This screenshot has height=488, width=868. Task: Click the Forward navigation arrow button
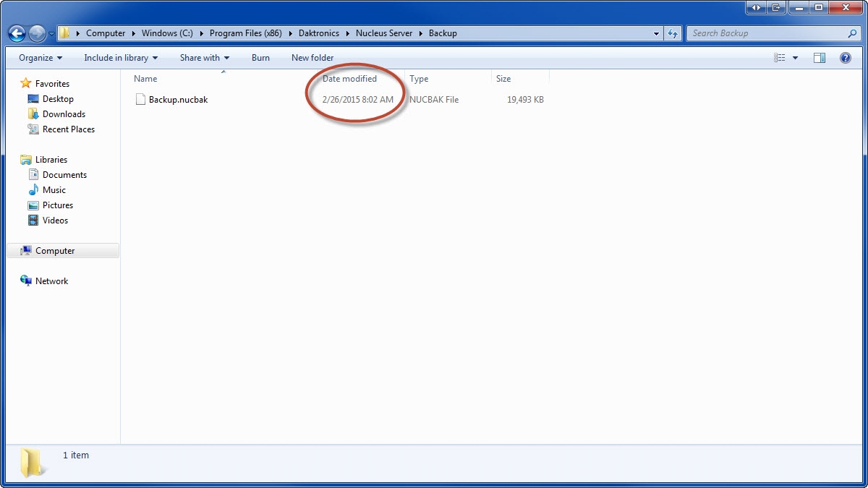coord(37,33)
